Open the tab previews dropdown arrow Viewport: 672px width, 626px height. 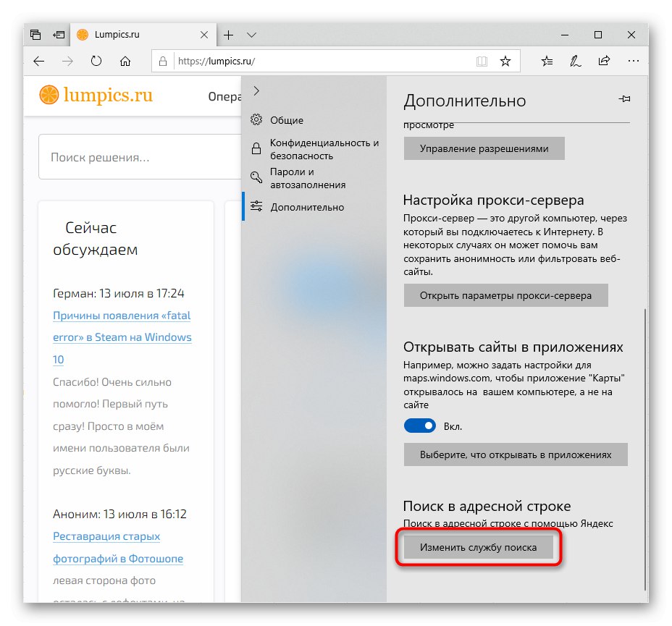pos(251,35)
